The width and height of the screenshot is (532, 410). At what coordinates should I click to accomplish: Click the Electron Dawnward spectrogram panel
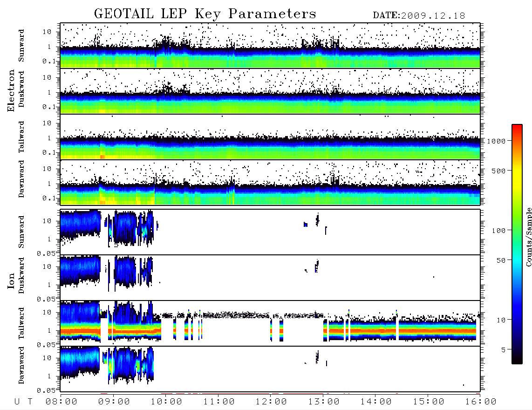tap(270, 182)
